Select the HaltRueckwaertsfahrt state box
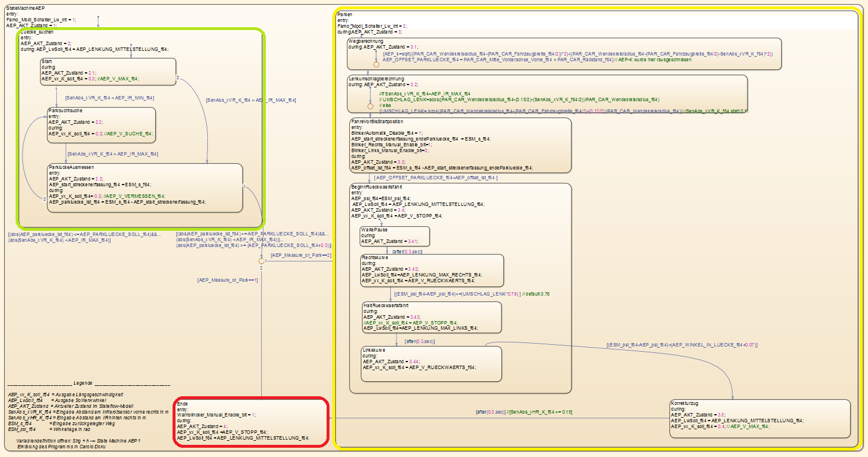 pyautogui.click(x=431, y=318)
